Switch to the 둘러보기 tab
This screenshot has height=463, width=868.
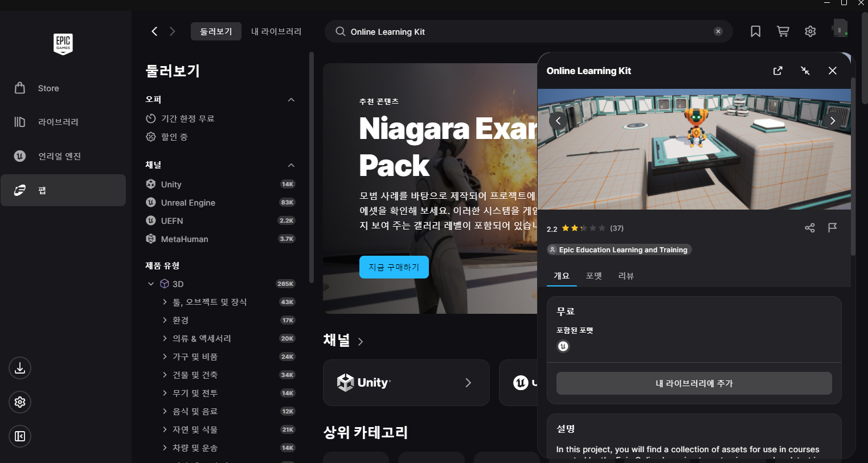pos(216,31)
